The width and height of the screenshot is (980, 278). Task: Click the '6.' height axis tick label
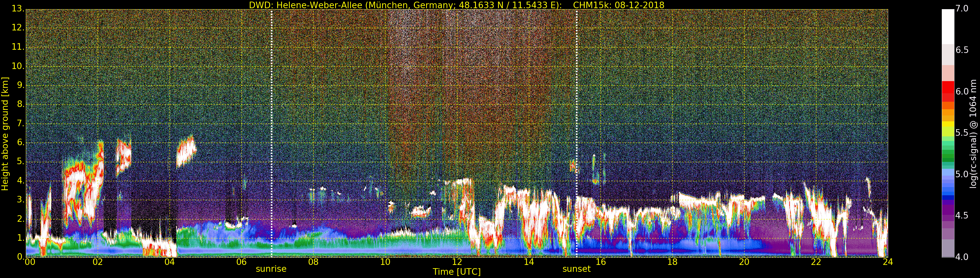coord(20,142)
